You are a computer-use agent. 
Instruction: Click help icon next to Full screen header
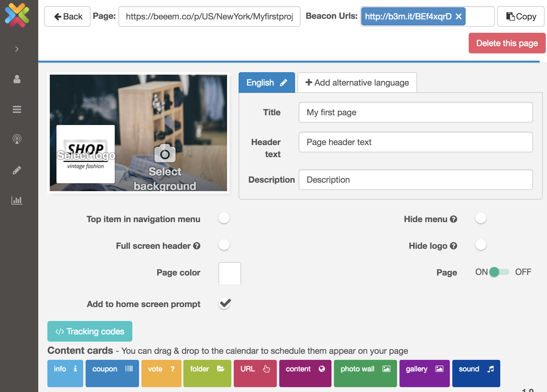(197, 246)
